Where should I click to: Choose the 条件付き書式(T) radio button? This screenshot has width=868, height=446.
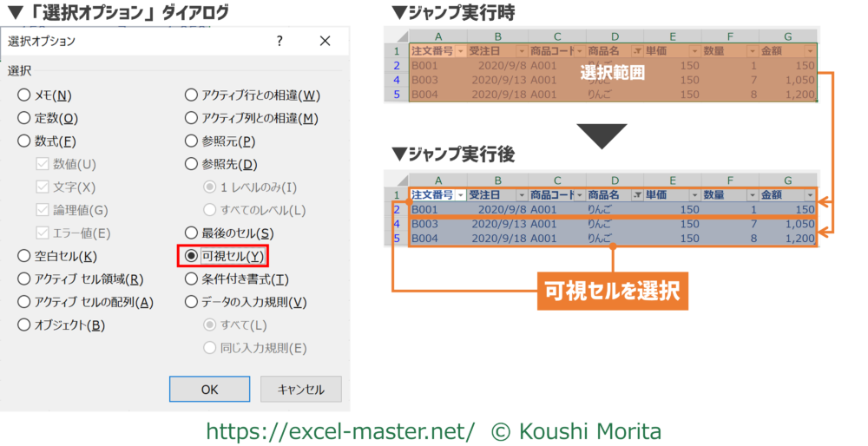192,279
